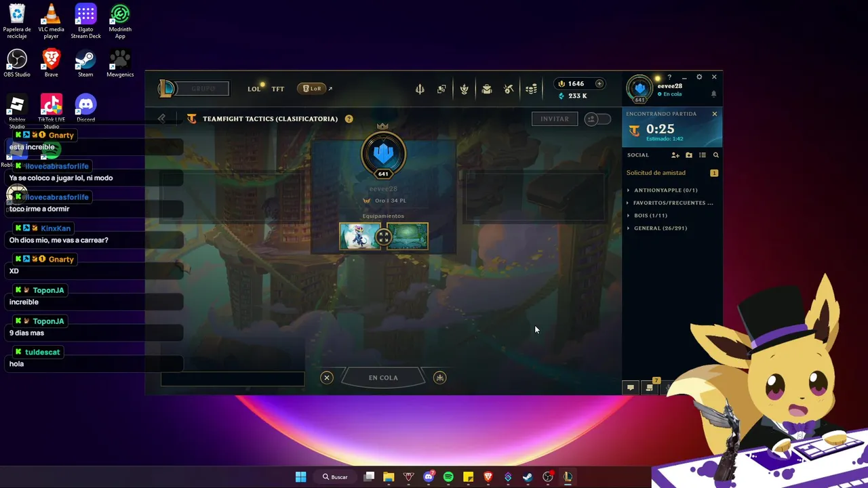Click the expand icon between equipment thumbnails
Image resolution: width=868 pixels, height=488 pixels.
(384, 237)
